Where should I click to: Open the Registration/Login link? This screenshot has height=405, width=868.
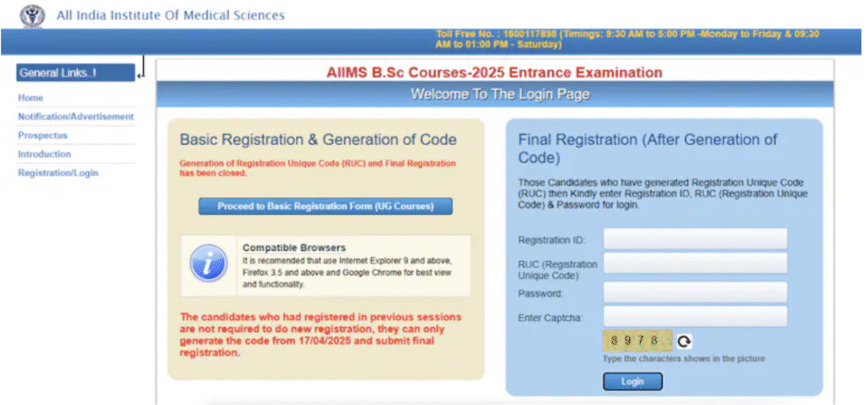tap(58, 173)
